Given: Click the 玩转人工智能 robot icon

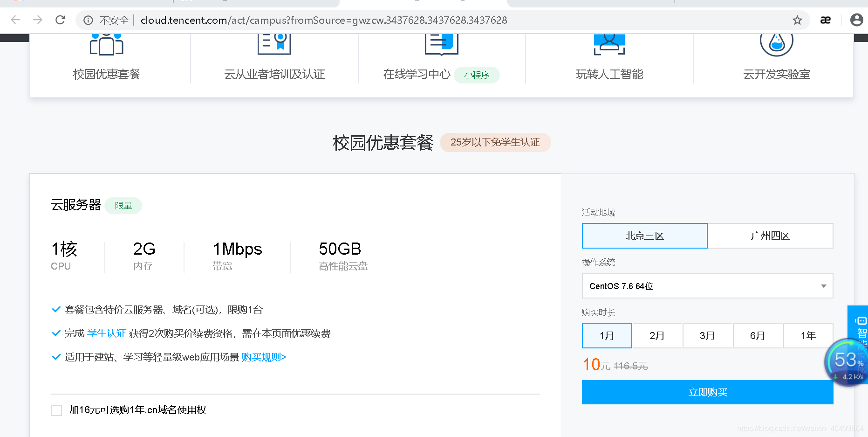Looking at the screenshot, I should click(x=609, y=44).
